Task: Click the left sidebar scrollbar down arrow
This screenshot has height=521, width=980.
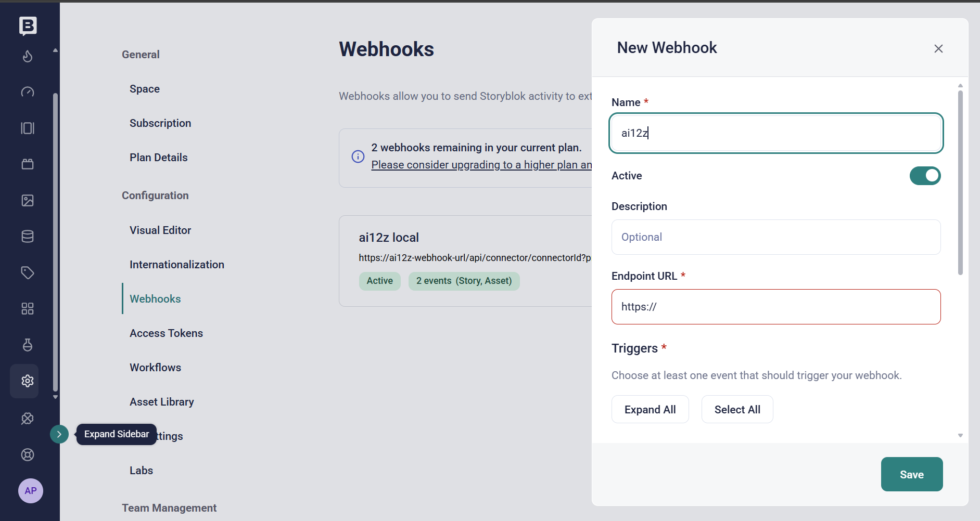Action: [x=55, y=397]
